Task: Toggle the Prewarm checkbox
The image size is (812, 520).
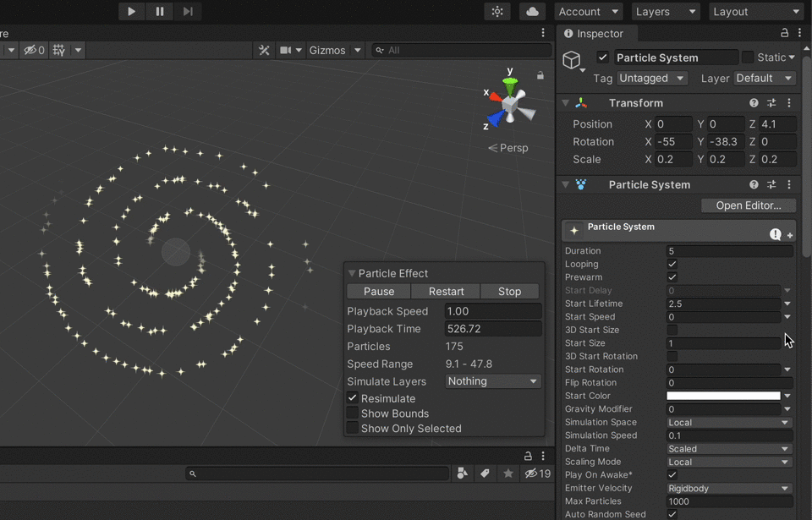Action: tap(672, 277)
